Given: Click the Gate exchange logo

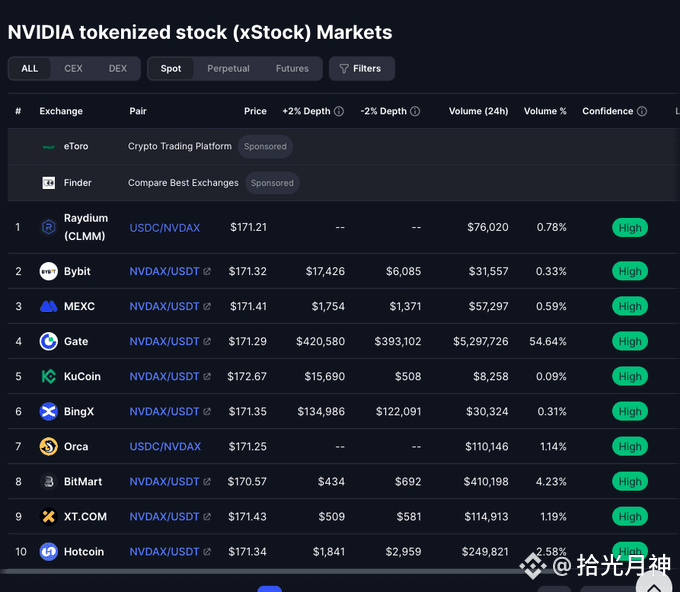Looking at the screenshot, I should (49, 341).
